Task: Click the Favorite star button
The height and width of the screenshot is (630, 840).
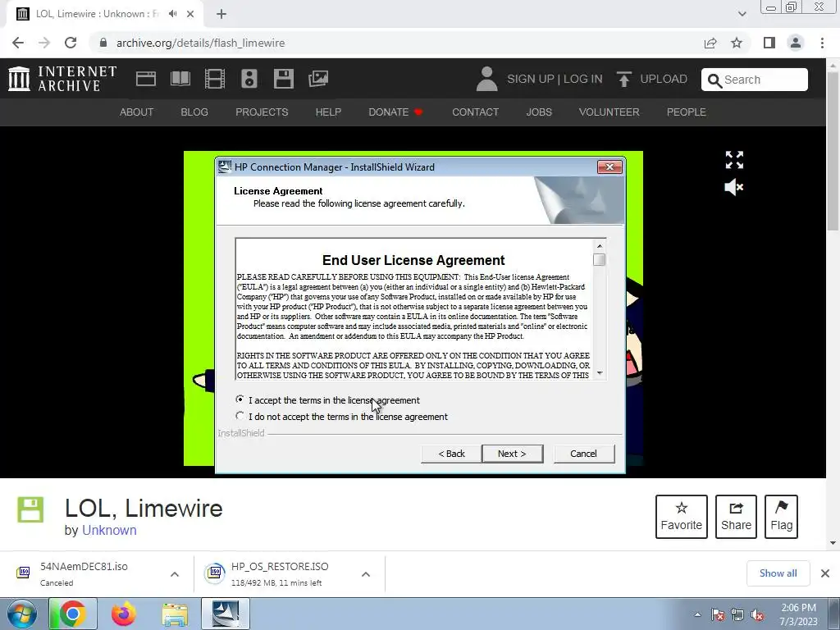Action: (682, 517)
